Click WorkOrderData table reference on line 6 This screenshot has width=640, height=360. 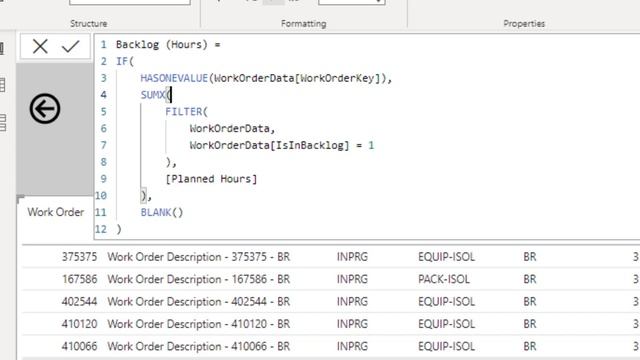point(229,129)
